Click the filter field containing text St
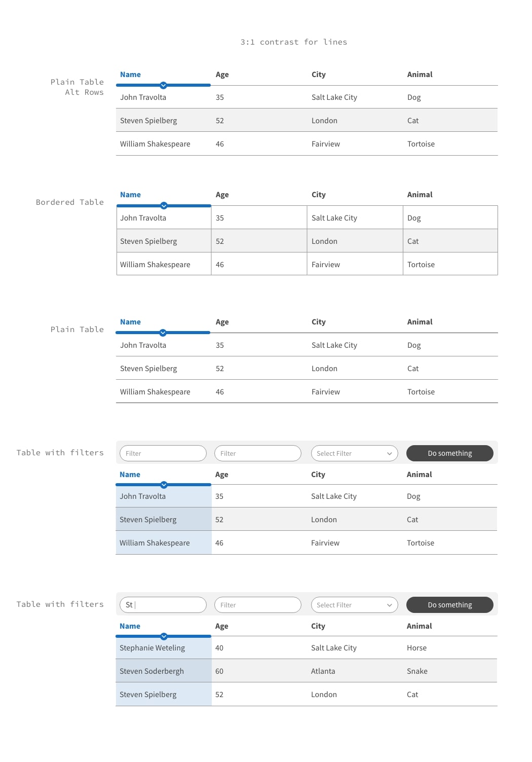Screen dimensions: 532x762 tap(163, 605)
